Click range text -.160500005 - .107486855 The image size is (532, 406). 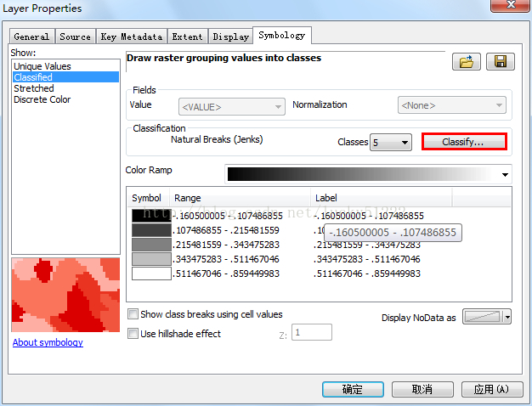tap(228, 216)
